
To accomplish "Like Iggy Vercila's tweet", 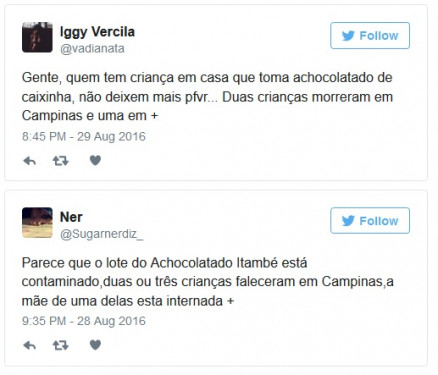I will tap(95, 160).
